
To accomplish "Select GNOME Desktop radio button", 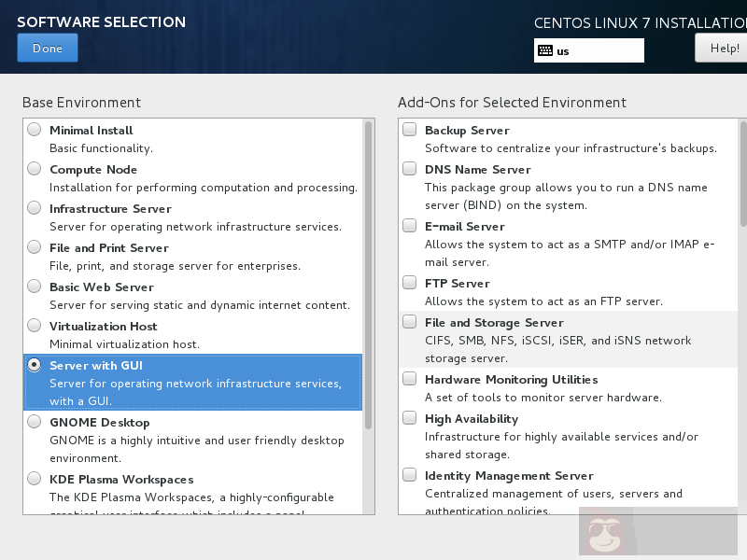I will click(35, 422).
